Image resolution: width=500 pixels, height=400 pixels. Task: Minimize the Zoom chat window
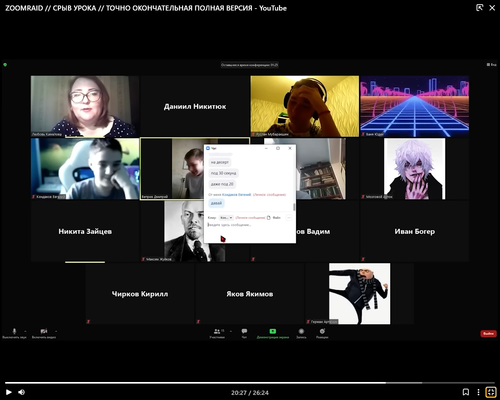click(x=266, y=148)
